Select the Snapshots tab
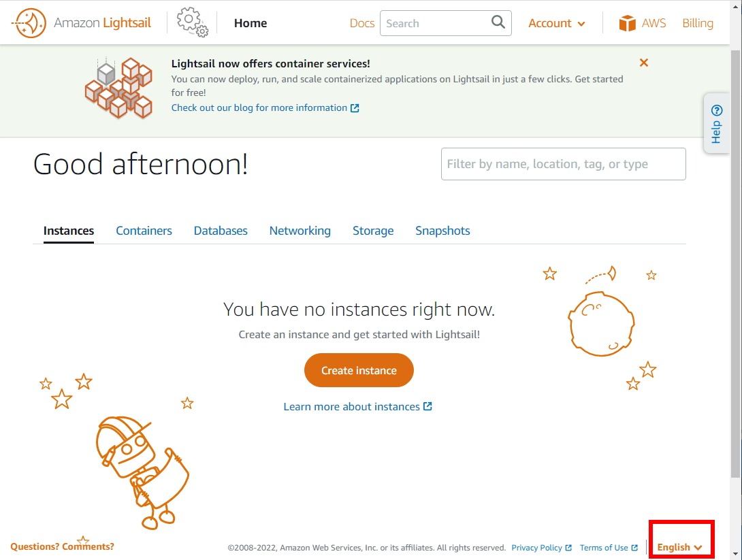This screenshot has width=742, height=560. click(442, 231)
